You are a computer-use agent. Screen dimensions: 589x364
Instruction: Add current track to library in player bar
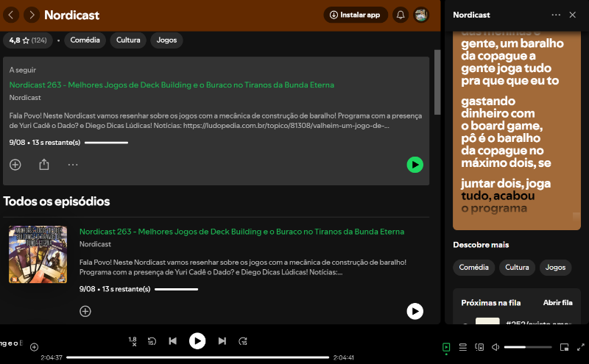34,347
